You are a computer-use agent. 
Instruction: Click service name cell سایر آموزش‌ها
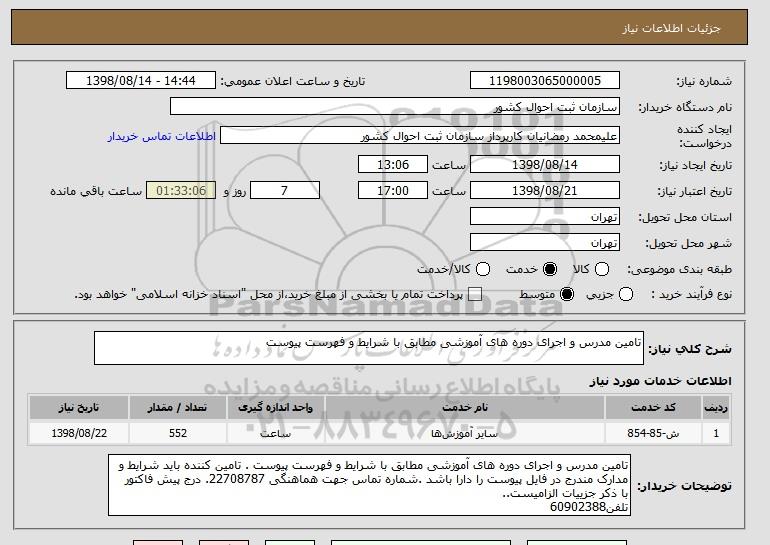pyautogui.click(x=465, y=433)
